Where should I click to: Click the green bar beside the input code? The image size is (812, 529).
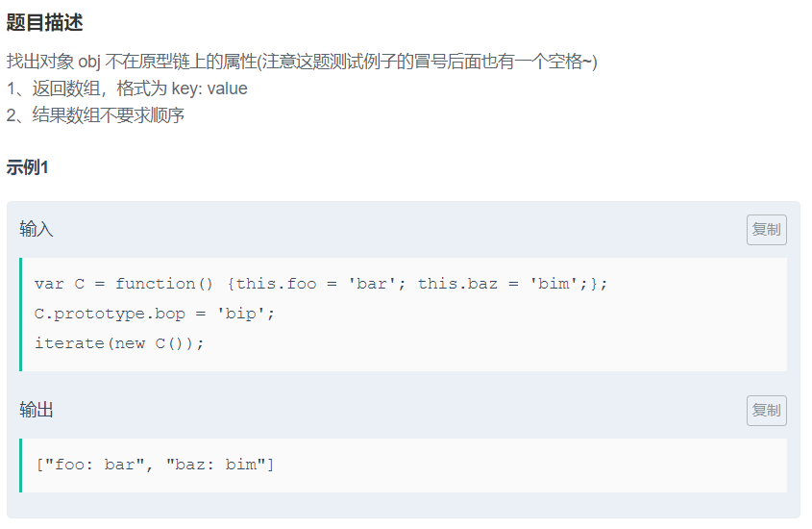pyautogui.click(x=21, y=315)
